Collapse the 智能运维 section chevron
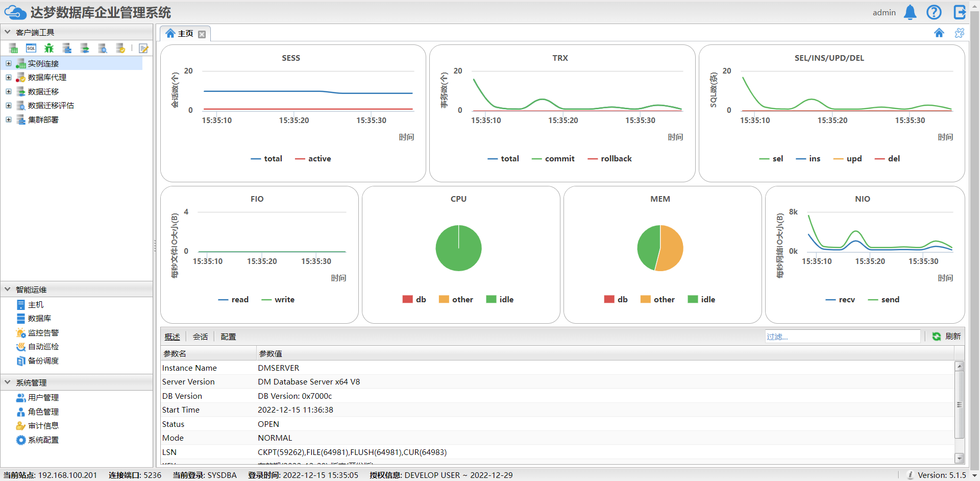Viewport: 980px width, 481px height. click(8, 289)
